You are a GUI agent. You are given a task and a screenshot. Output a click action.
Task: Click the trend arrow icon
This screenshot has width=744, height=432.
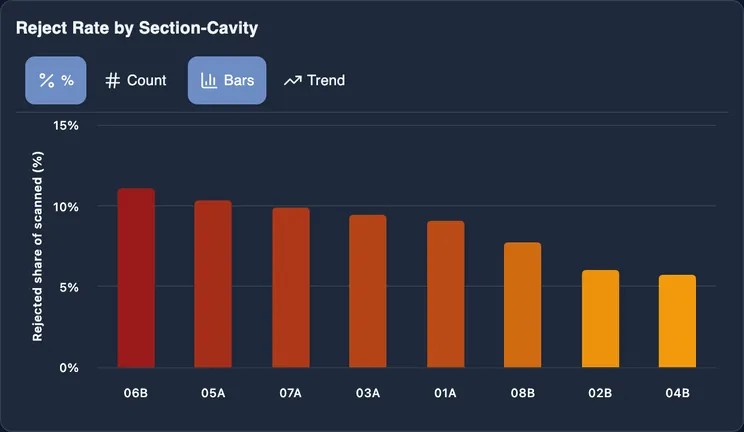(x=293, y=81)
